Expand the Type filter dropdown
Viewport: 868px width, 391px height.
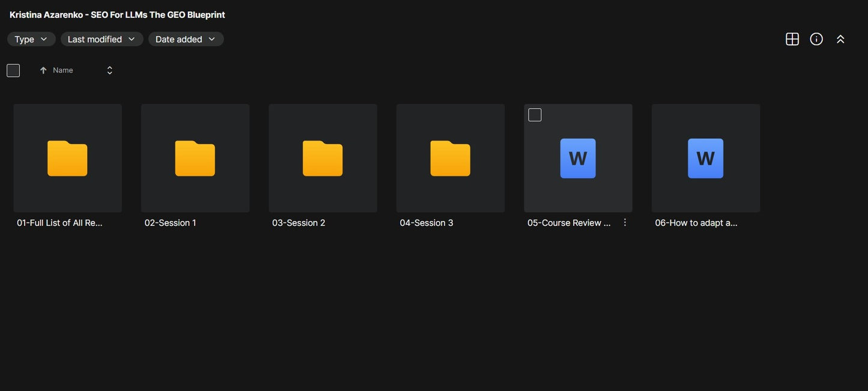tap(31, 39)
